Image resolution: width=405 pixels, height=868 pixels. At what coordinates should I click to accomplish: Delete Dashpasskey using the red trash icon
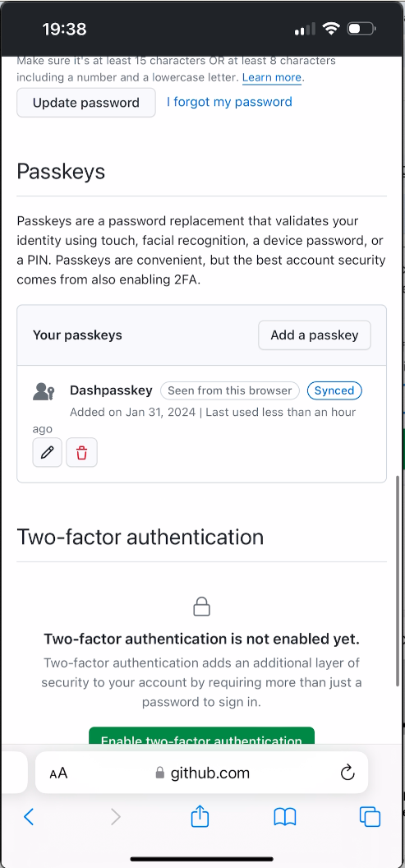(82, 453)
